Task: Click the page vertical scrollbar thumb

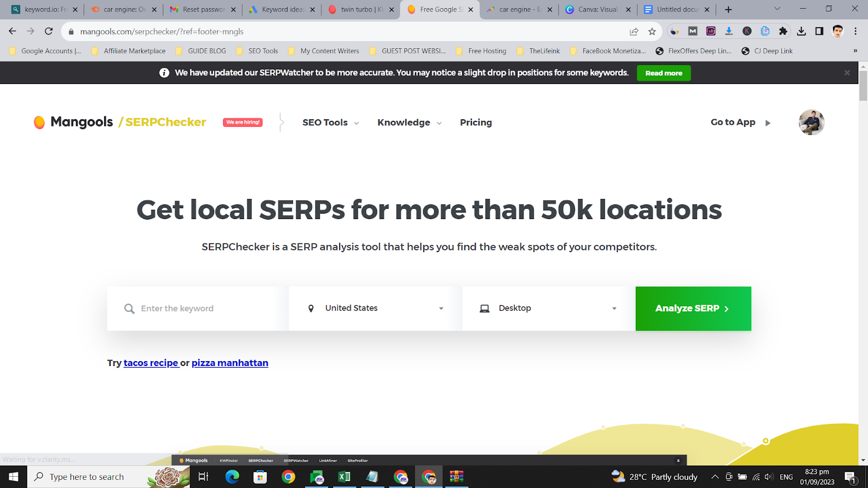Action: [863, 85]
